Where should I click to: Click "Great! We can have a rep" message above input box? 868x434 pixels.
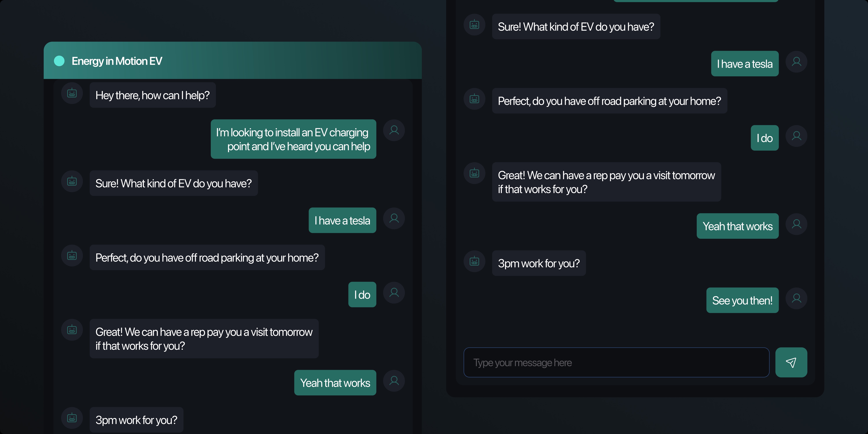[606, 182]
